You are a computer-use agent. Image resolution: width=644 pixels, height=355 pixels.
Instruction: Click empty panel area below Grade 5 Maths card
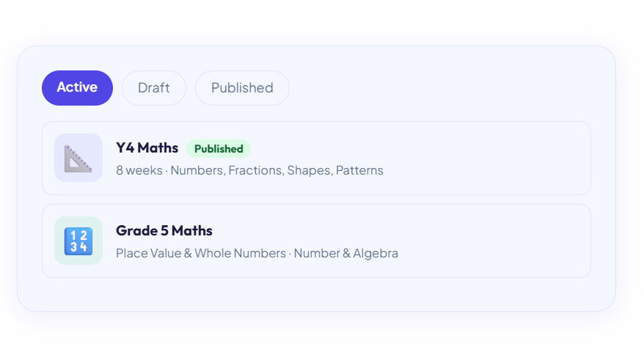pos(315,294)
